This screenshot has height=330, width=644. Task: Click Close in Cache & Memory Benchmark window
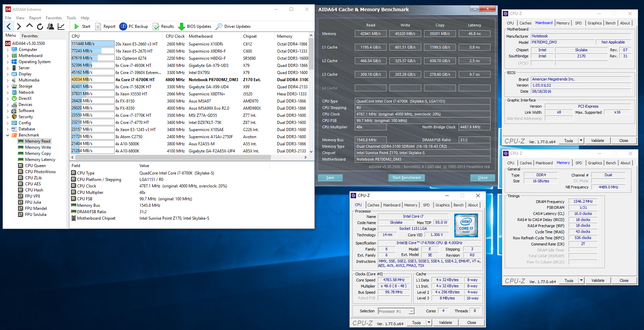(482, 178)
